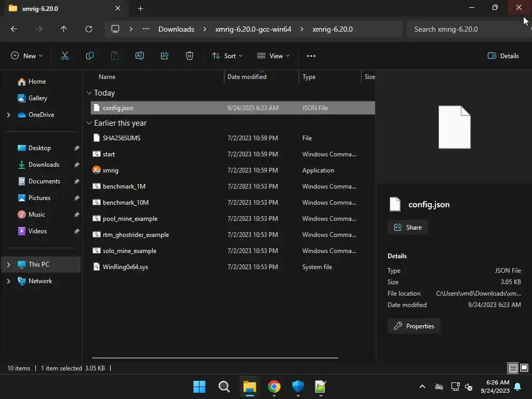Sort by Type column header
The width and height of the screenshot is (532, 399).
coord(309,77)
